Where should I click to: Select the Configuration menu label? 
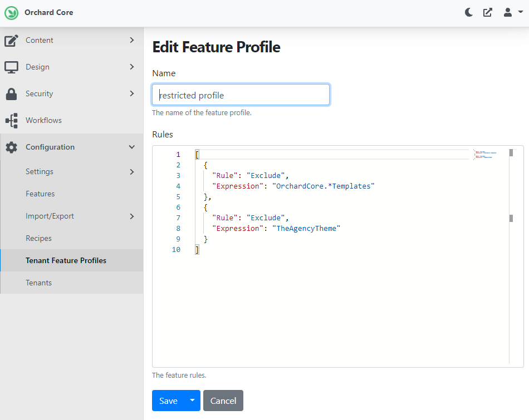coord(50,147)
